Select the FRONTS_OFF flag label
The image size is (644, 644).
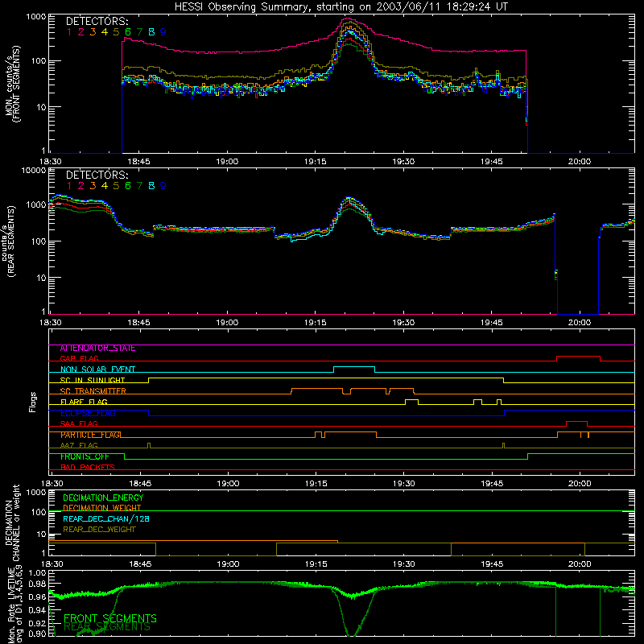[85, 456]
